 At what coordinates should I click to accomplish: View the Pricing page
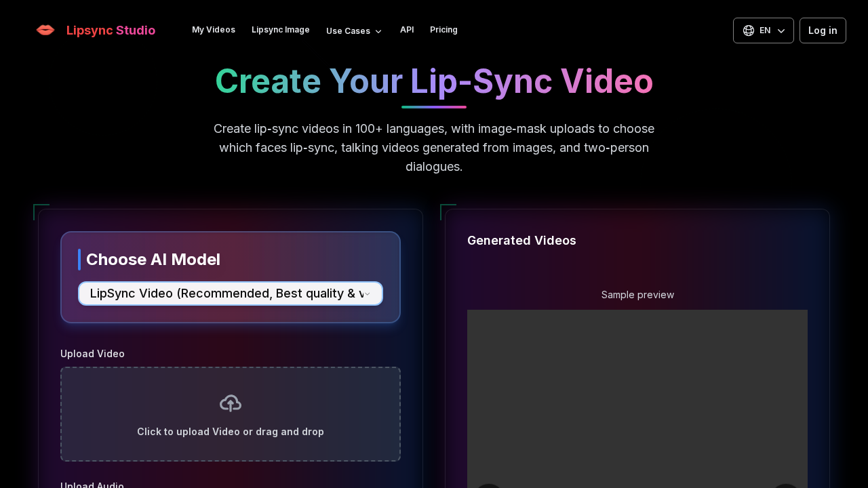(x=443, y=30)
